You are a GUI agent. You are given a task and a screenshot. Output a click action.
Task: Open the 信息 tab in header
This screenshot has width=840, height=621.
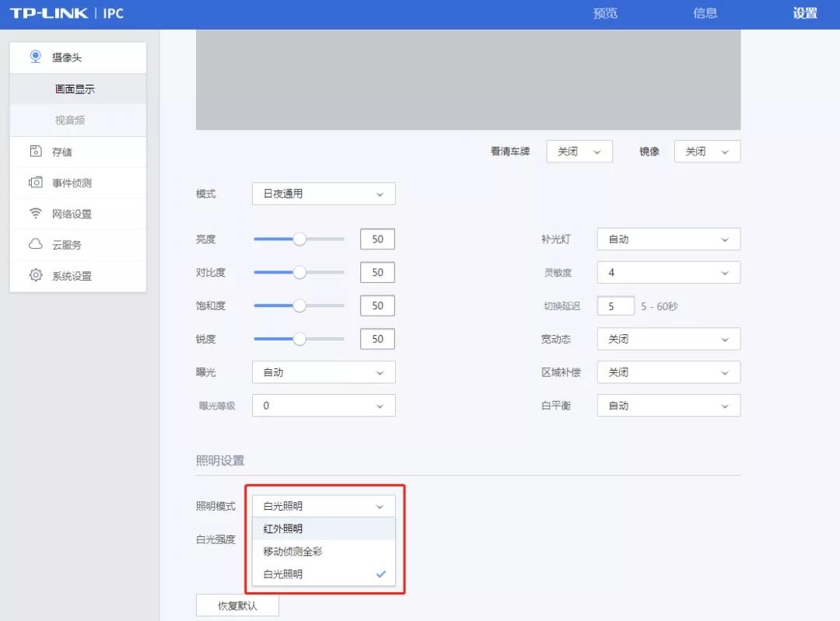click(x=705, y=14)
